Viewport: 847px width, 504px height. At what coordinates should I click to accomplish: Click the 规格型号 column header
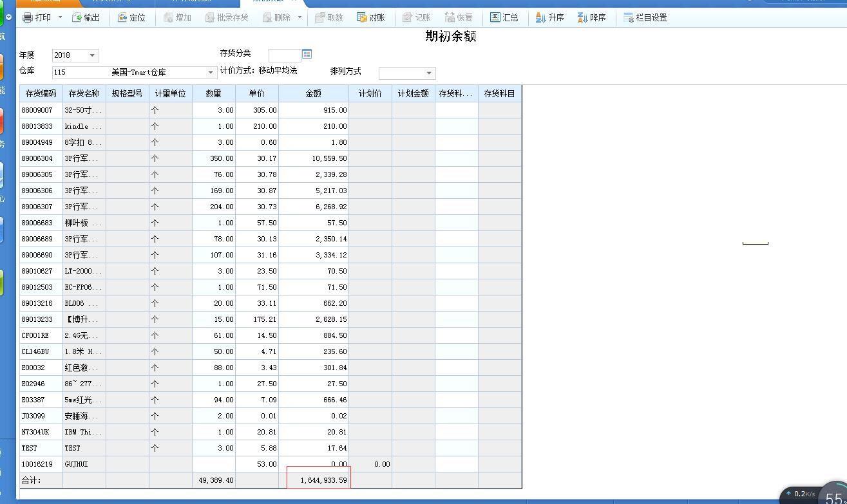pyautogui.click(x=128, y=93)
